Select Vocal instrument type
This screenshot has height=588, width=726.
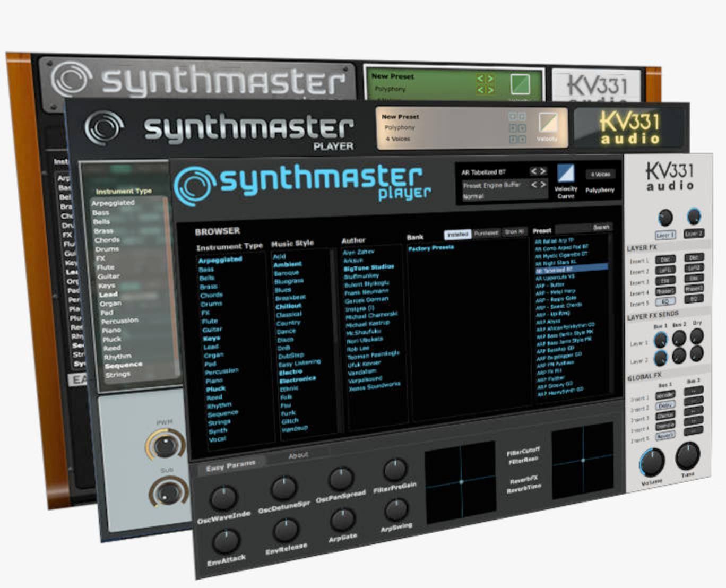[218, 439]
